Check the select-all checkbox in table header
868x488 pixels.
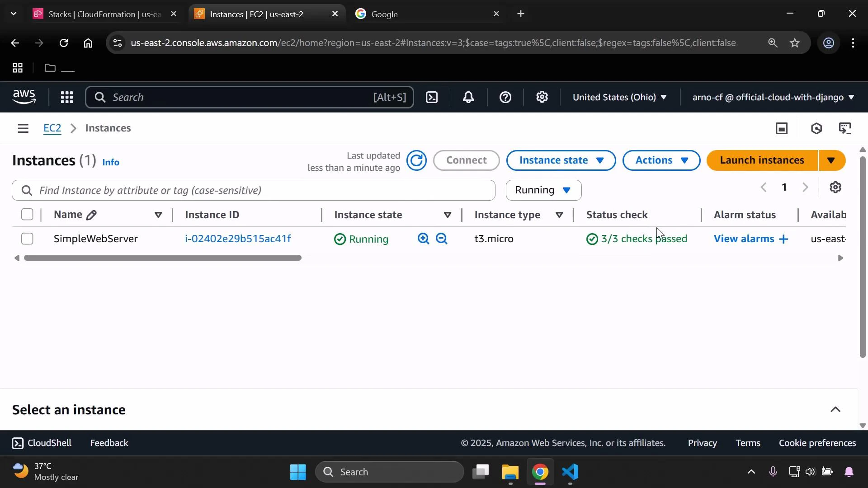click(27, 214)
